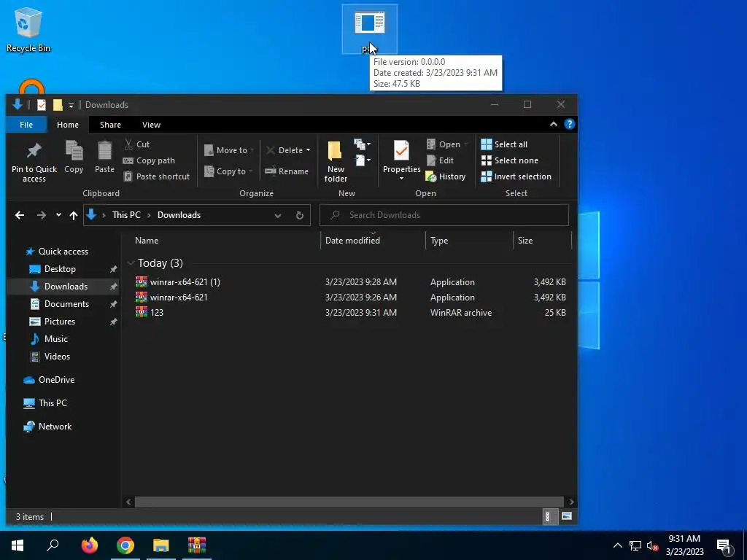The height and width of the screenshot is (560, 747).
Task: Open recent locations dropdown arrow
Action: pos(58,215)
